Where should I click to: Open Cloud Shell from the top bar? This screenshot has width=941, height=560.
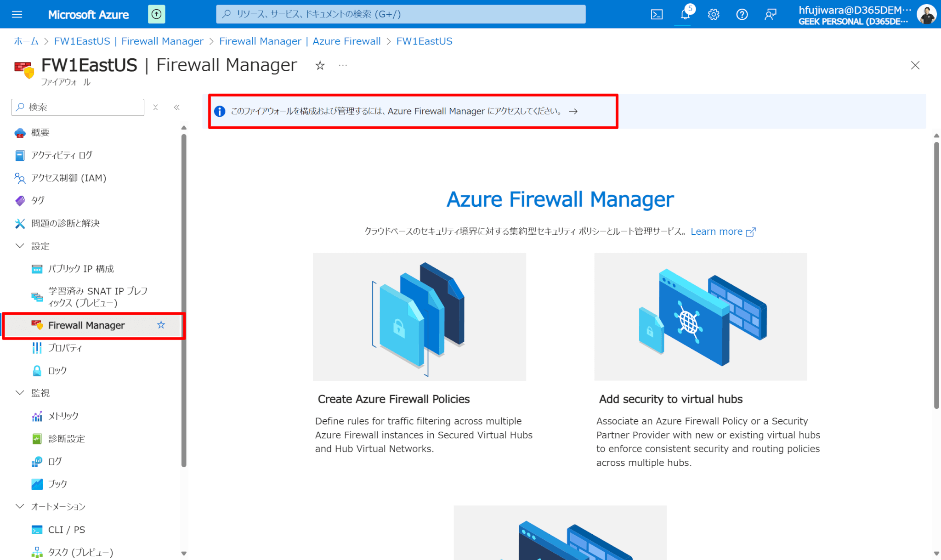click(657, 14)
